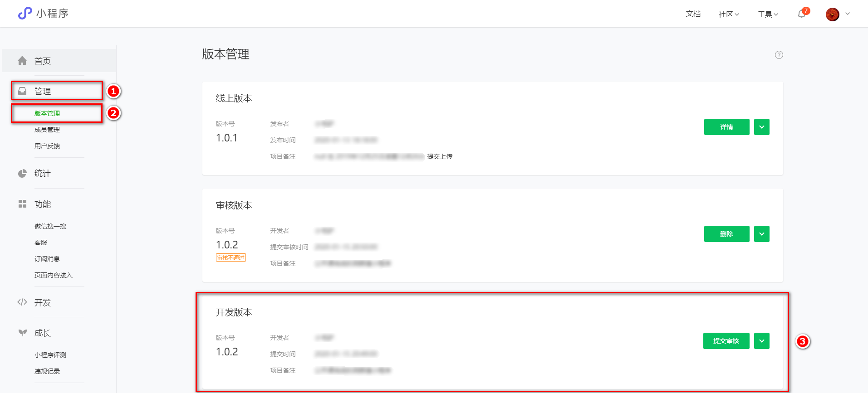
Task: Expand the 工具 dropdown menu
Action: (768, 14)
